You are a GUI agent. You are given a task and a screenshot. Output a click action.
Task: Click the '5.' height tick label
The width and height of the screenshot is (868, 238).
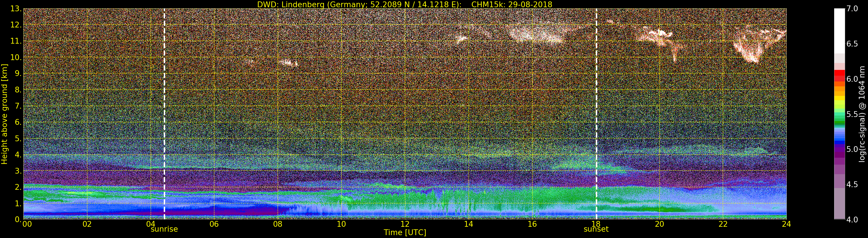tap(18, 138)
